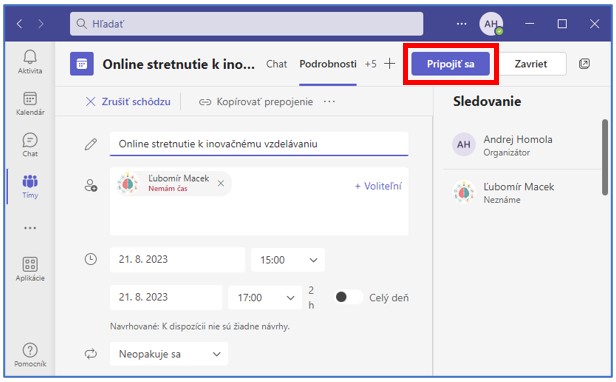Click the meeting calendar icon beside the title
The image size is (616, 382).
pyautogui.click(x=82, y=64)
